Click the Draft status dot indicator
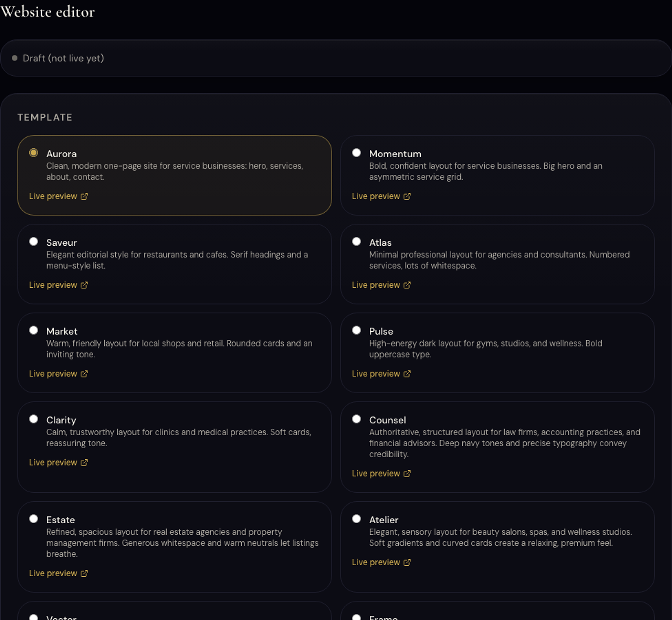 (14, 58)
